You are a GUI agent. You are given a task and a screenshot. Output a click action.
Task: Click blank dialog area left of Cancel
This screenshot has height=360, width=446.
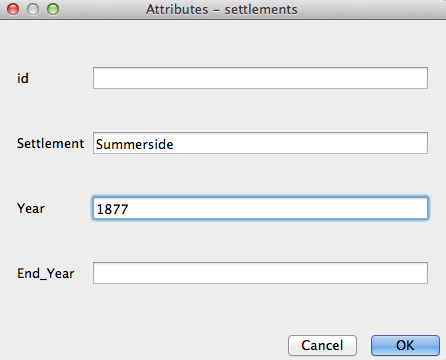point(143,345)
